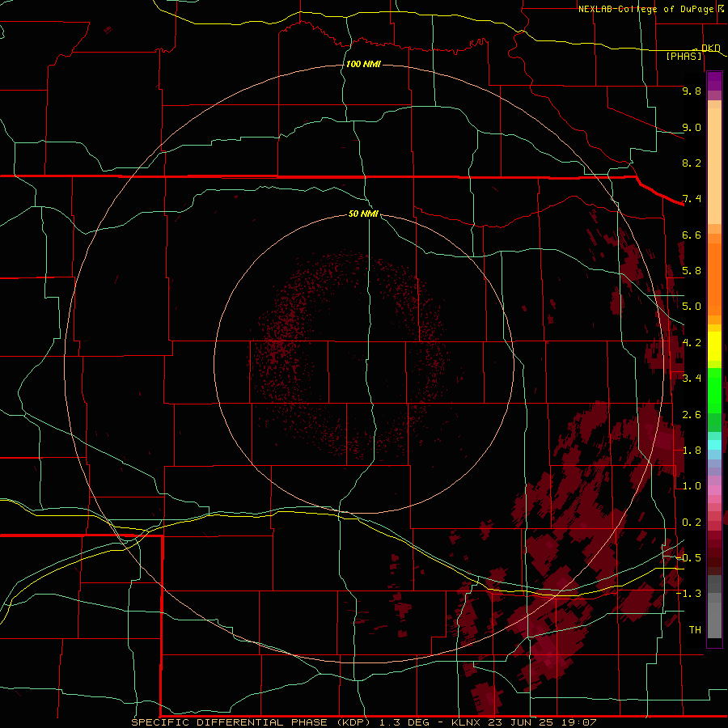Click the -1.3 legend value
728x728 pixels.
(x=688, y=594)
